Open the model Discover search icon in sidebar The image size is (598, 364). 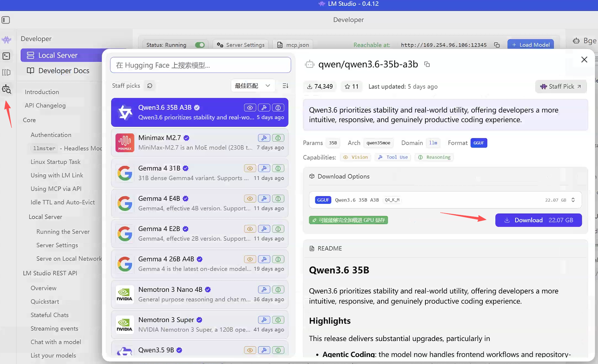pos(6,89)
